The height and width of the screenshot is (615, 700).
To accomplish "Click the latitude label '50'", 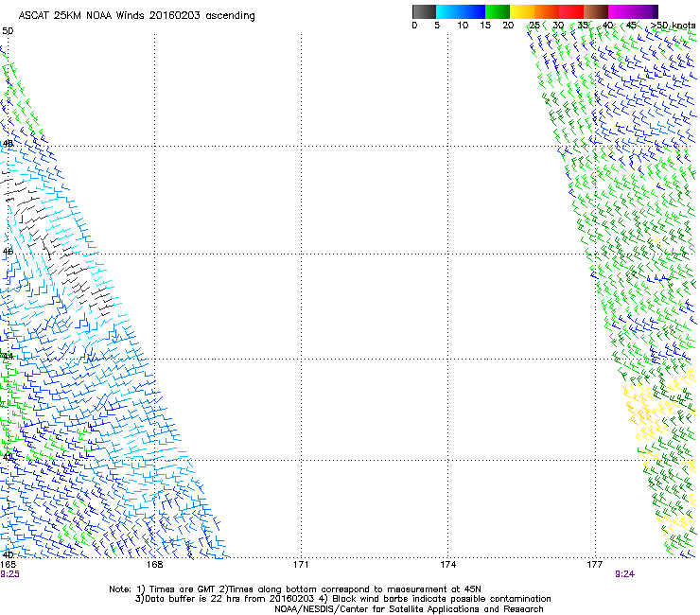I will pos(8,31).
